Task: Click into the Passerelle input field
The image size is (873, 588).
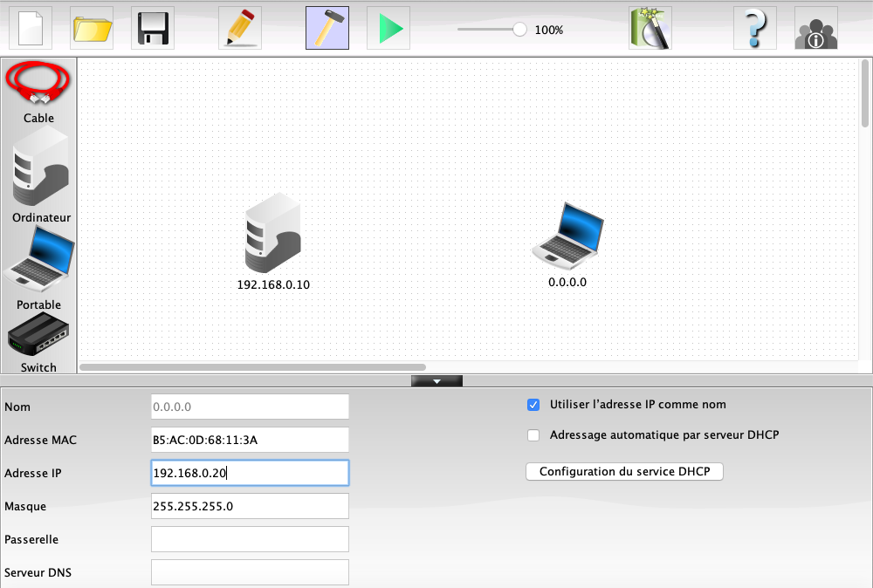Action: 250,539
